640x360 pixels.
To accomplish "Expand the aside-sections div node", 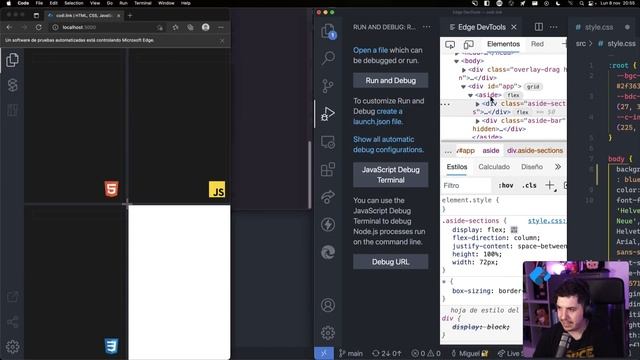I will tap(478, 104).
